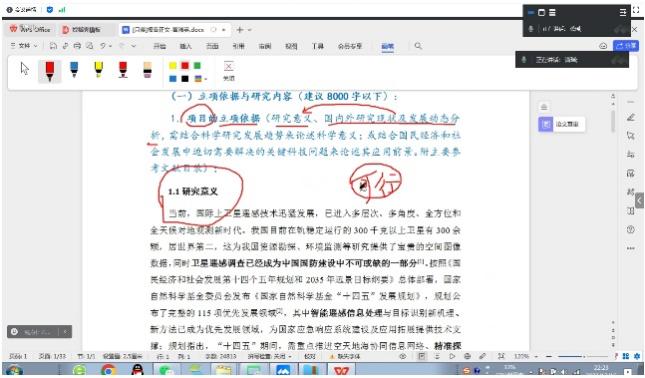The image size is (645, 378).
Task: Toggle the eye-protection view icon in status bar
Action: pyautogui.click(x=403, y=356)
